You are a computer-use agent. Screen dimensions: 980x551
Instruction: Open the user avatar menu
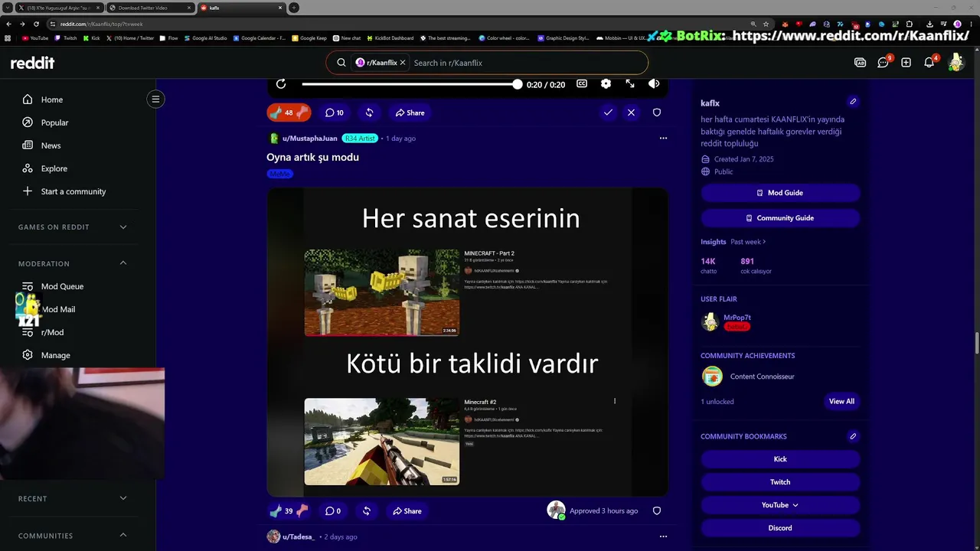click(x=955, y=63)
